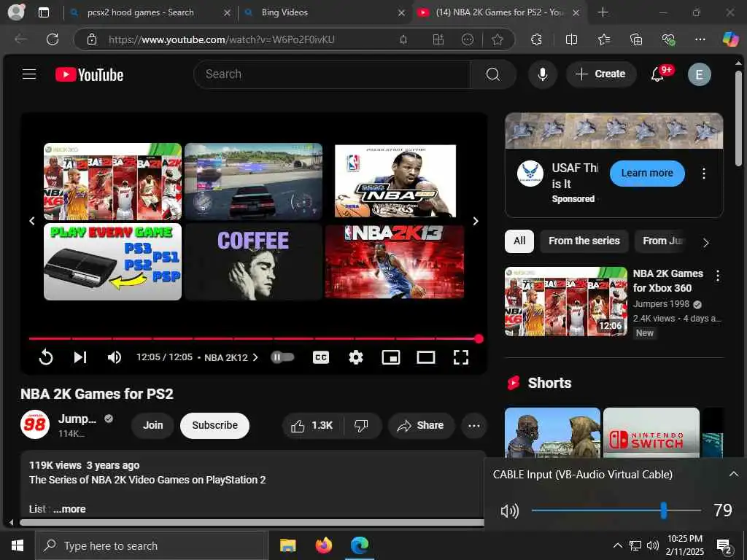Click the browser address bar URL
The height and width of the screenshot is (560, 747).
pos(222,39)
